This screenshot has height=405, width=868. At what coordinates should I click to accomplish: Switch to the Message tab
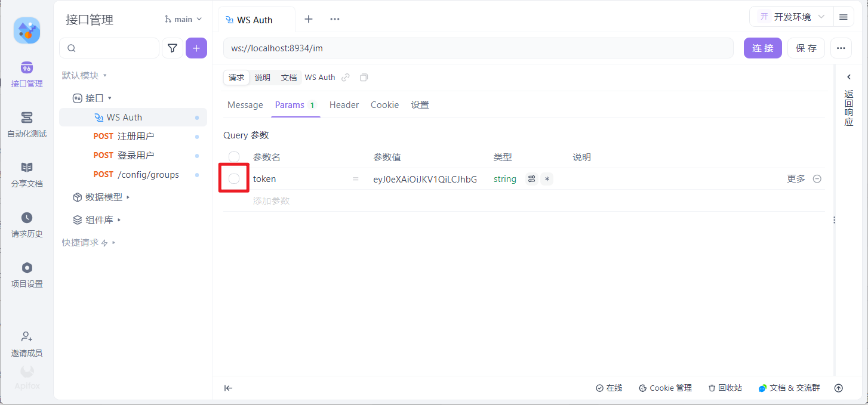pos(245,105)
